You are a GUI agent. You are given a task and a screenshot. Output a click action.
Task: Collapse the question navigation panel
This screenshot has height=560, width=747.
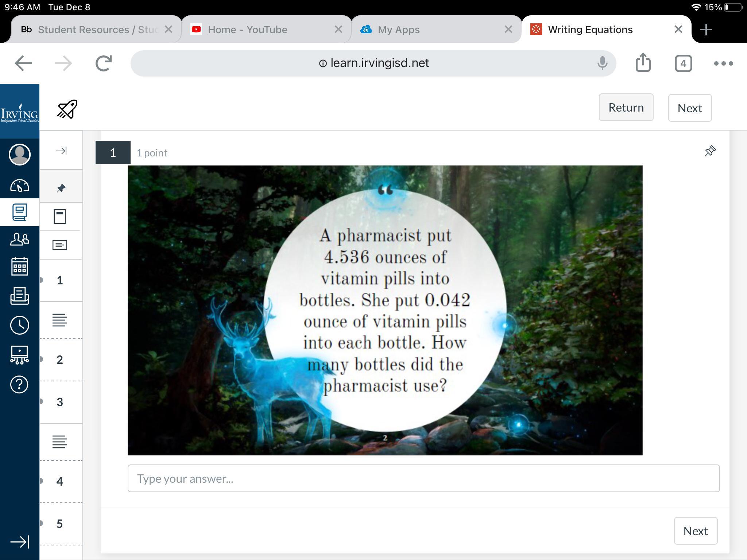click(61, 151)
